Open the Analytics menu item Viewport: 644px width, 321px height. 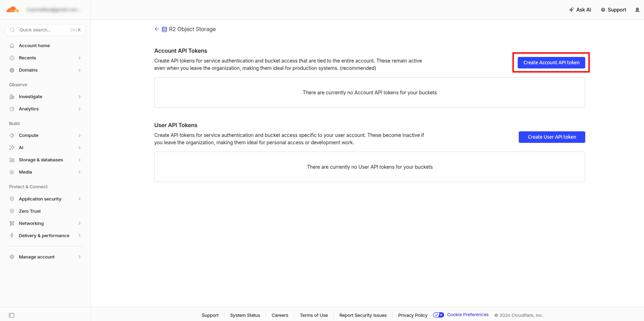tap(45, 109)
